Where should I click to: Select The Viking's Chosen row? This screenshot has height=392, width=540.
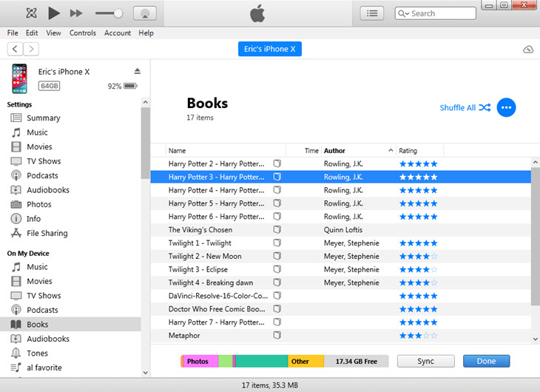340,230
